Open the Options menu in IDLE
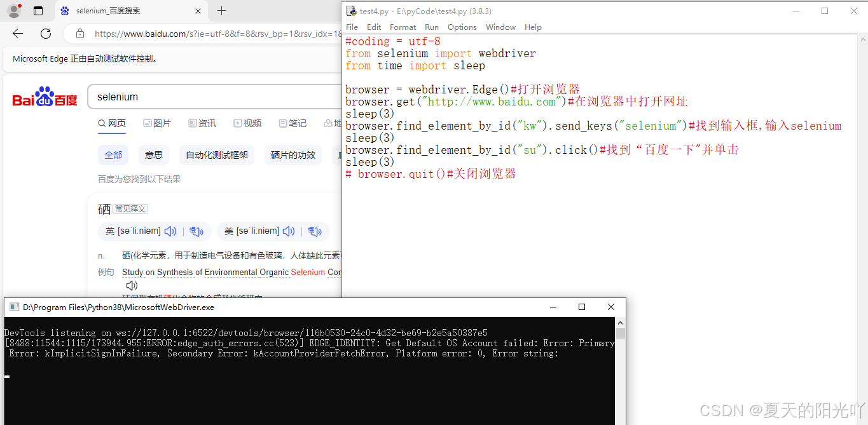 coord(462,27)
